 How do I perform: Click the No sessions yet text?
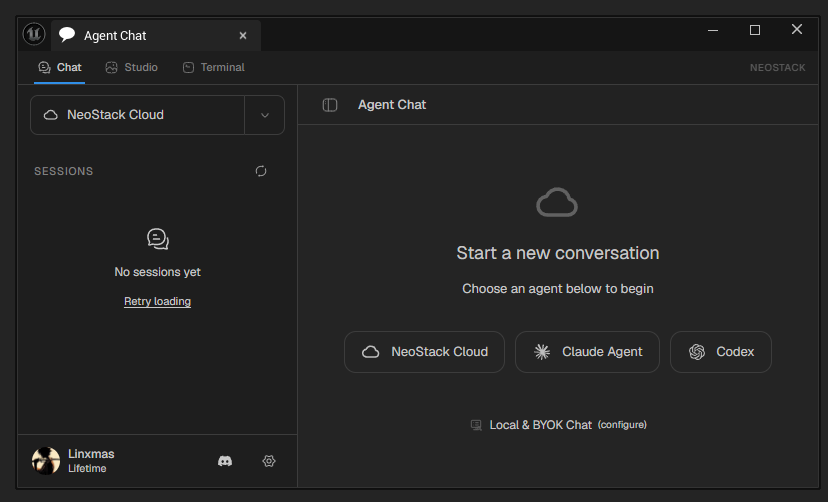tap(157, 272)
